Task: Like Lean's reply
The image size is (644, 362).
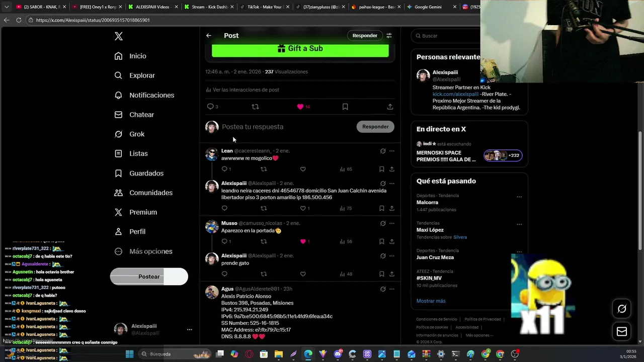Action: [x=303, y=169]
